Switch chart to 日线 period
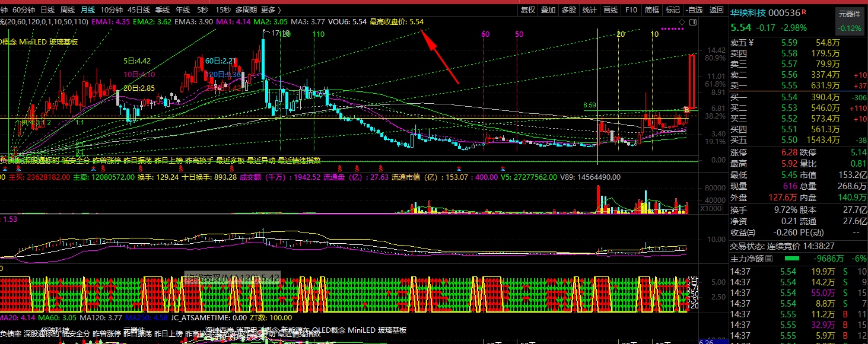The height and width of the screenshot is (344, 868). point(47,9)
